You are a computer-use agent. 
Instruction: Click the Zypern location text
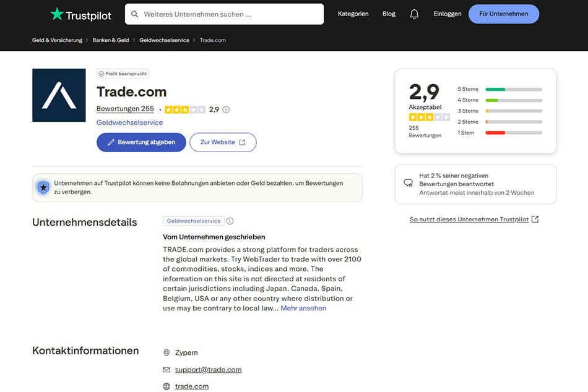pos(186,352)
